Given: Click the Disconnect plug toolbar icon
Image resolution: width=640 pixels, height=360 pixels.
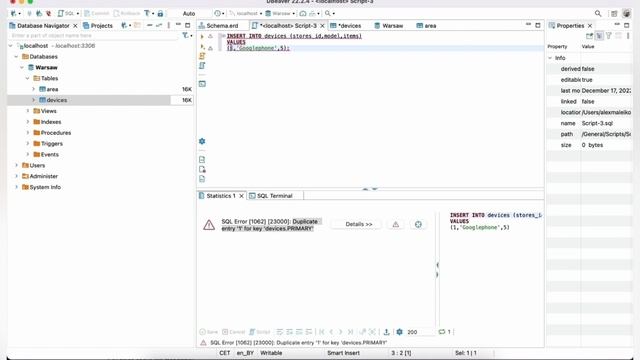Looking at the screenshot, I should point(49,13).
